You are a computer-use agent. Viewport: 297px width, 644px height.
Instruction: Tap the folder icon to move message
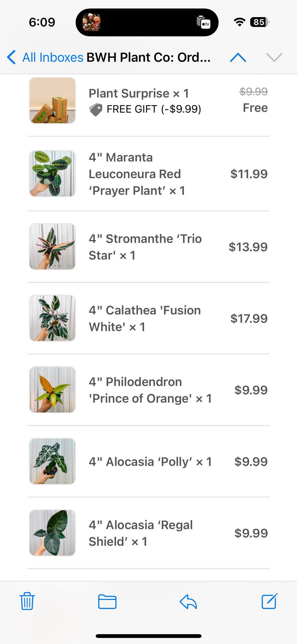click(107, 601)
